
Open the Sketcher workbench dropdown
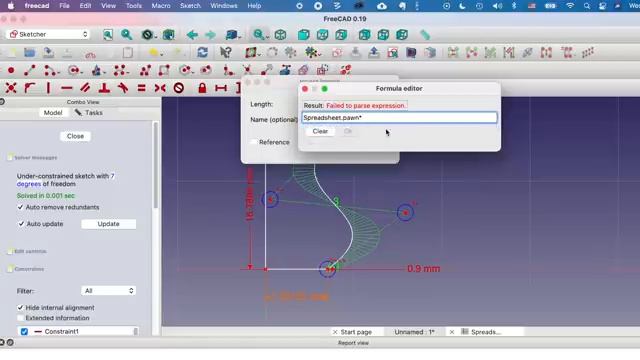[48, 34]
